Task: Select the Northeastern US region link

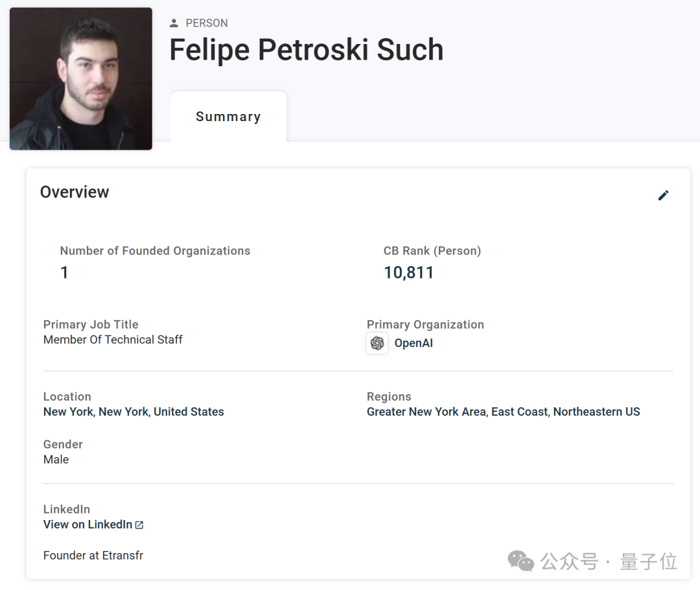Action: (596, 412)
